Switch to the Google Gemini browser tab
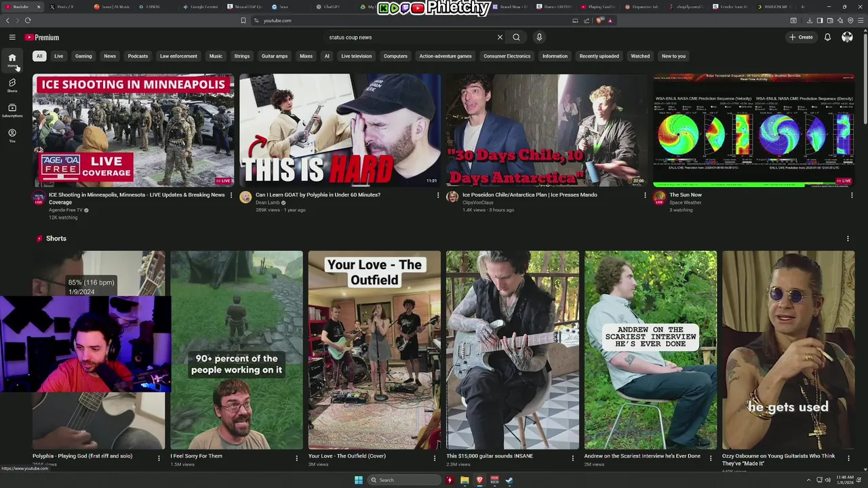The image size is (868, 488). (201, 7)
